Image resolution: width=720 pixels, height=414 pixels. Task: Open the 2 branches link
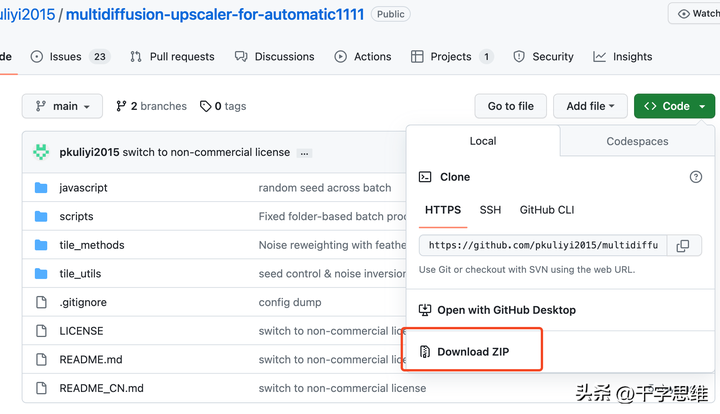coord(152,106)
